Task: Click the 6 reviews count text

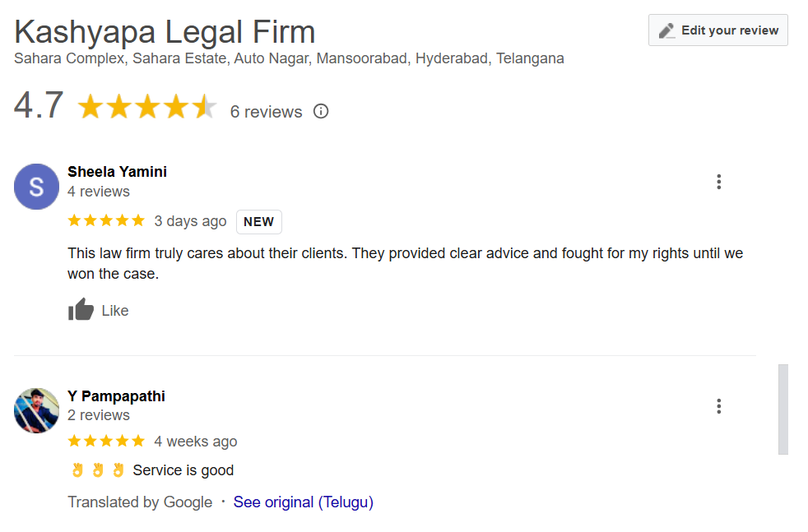Action: 266,112
